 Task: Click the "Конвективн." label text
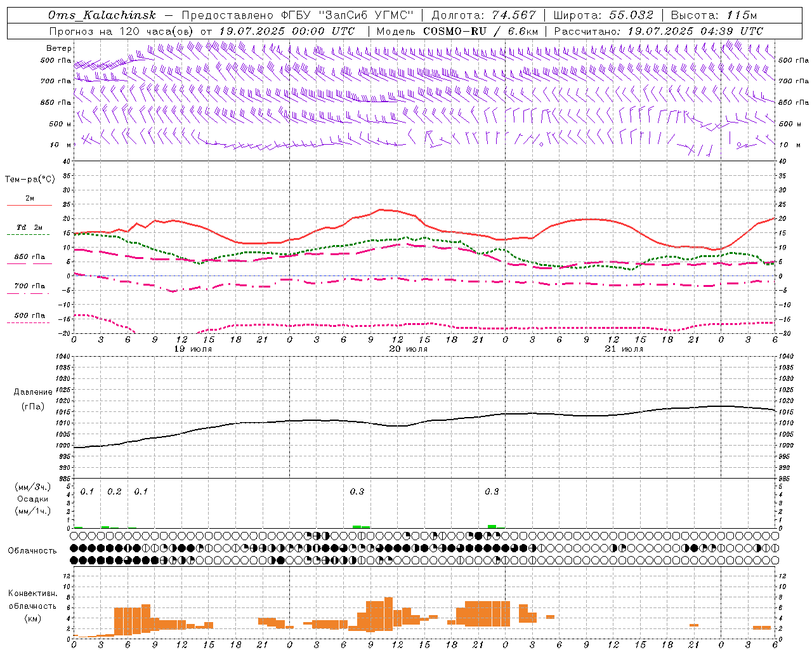pos(32,594)
